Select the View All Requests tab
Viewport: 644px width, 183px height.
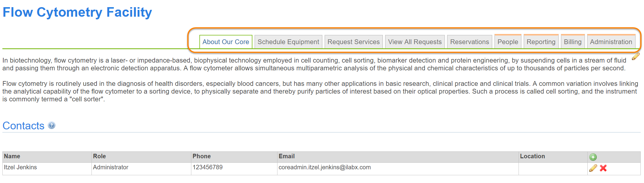(x=415, y=42)
